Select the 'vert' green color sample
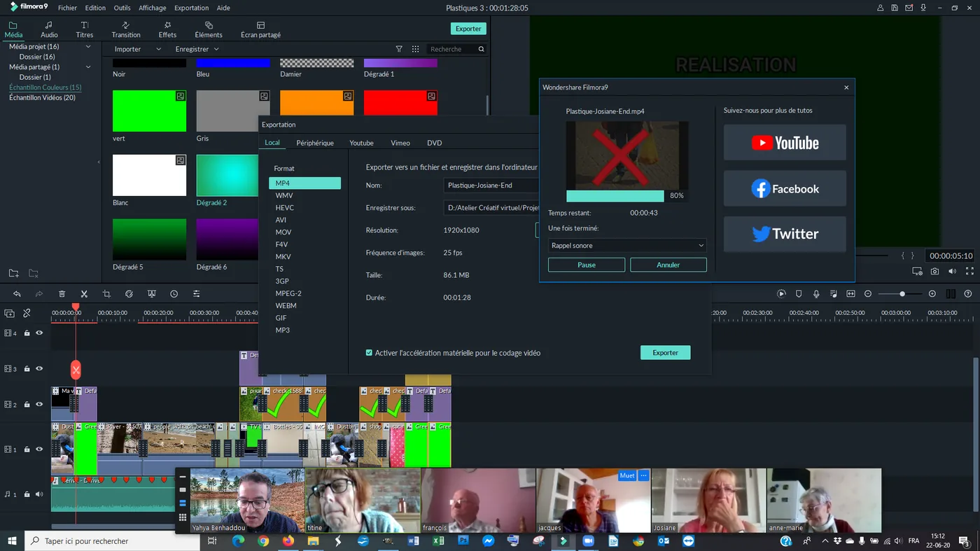Viewport: 980px width, 551px height. (150, 111)
